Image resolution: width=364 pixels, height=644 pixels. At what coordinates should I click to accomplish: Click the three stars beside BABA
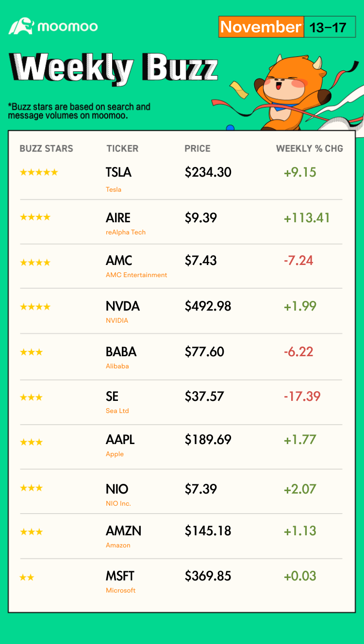click(31, 352)
